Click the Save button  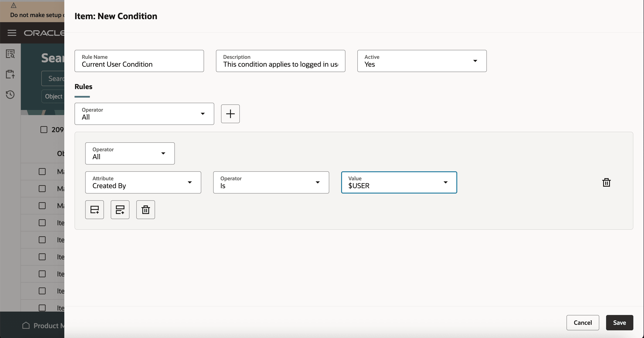click(619, 322)
